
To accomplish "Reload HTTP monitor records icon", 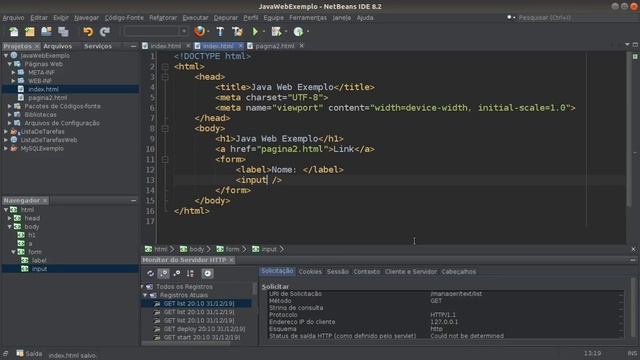I will (150, 273).
